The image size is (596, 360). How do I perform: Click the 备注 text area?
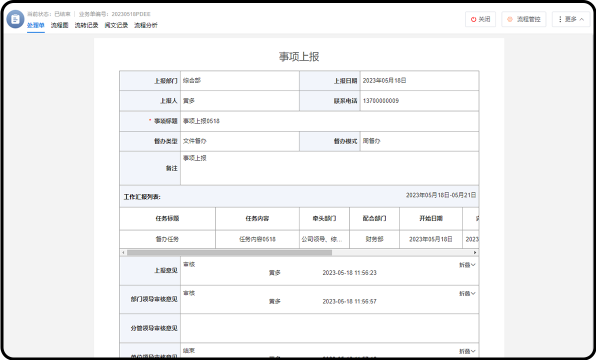[x=329, y=168]
